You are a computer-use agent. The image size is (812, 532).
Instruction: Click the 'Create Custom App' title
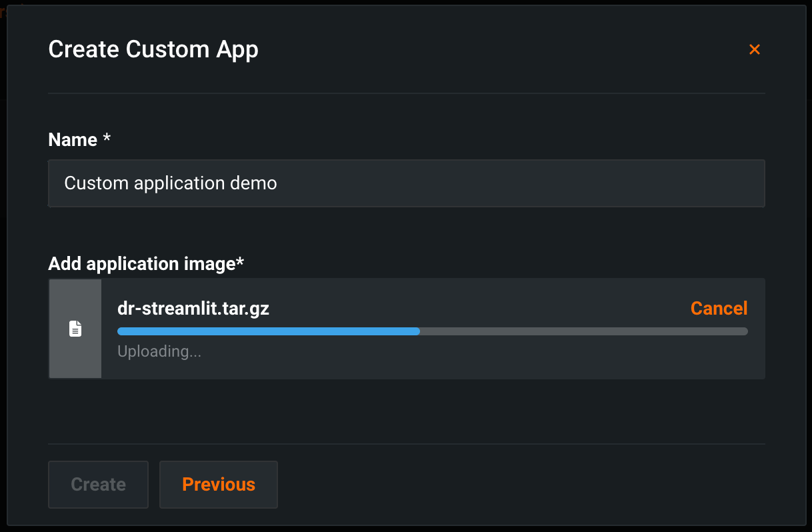tap(153, 49)
